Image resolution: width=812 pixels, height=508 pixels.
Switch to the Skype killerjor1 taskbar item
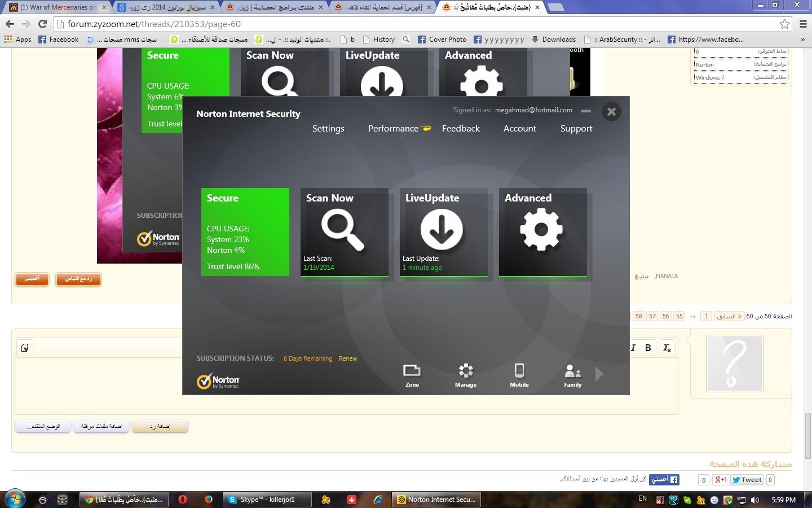[x=267, y=500]
